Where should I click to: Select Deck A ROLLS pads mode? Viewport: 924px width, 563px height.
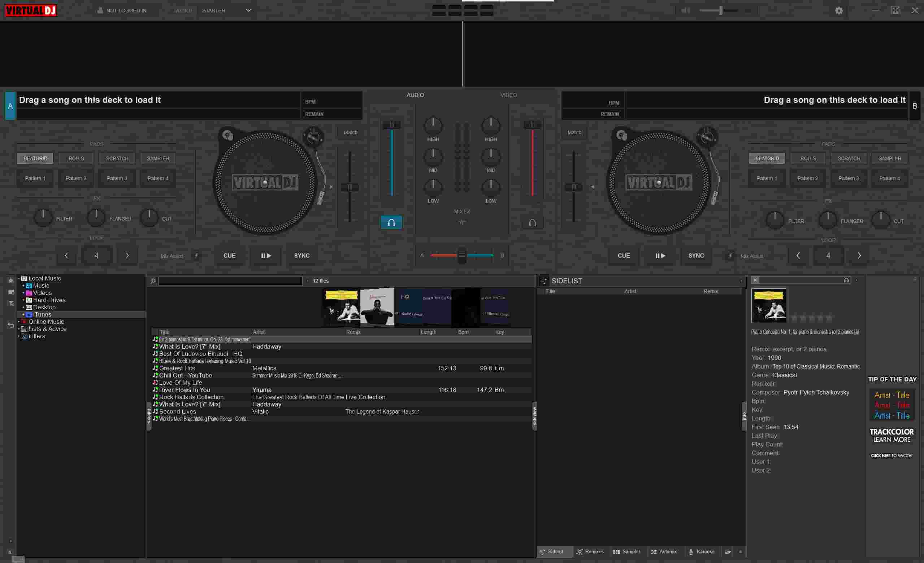point(76,158)
